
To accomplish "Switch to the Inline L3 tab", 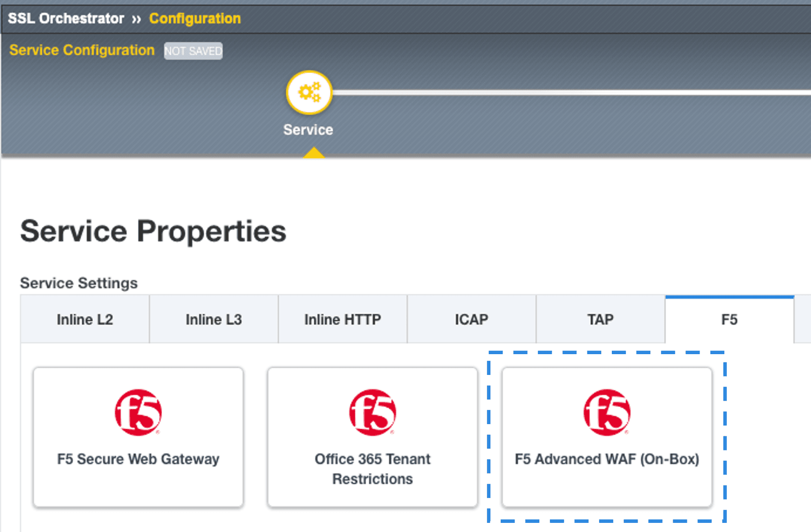I will (x=213, y=319).
